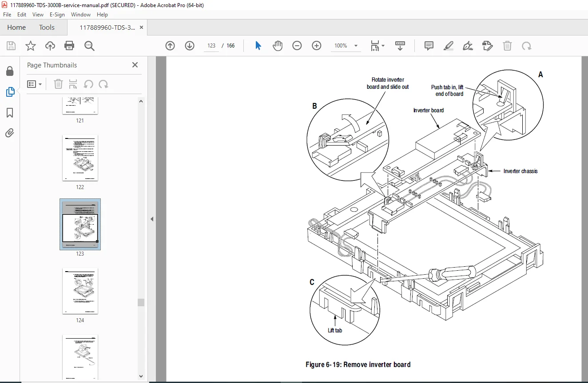This screenshot has height=383, width=588.
Task: Select the 117889960-TDS-3... document tab
Action: pos(107,28)
